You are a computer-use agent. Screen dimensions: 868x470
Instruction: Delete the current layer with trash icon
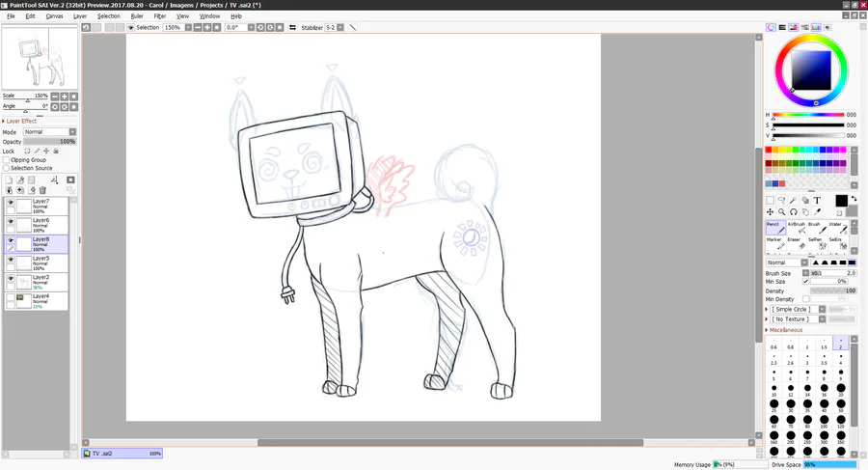click(x=42, y=190)
